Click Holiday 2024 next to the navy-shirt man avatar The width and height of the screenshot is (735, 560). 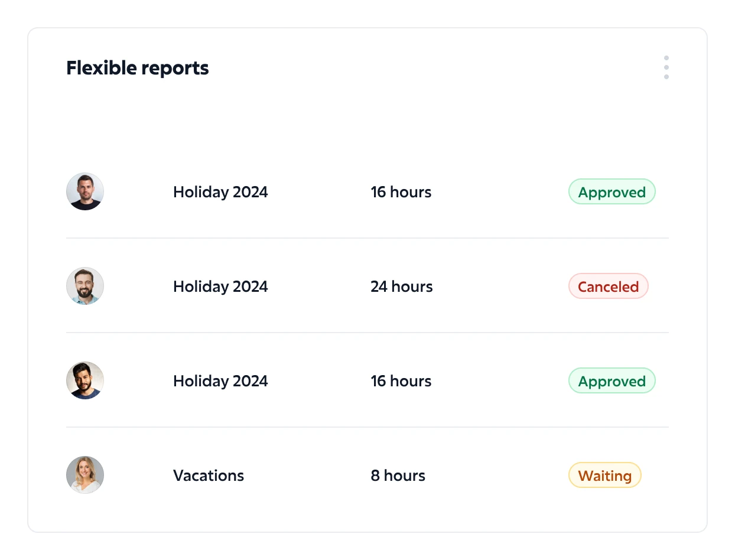coord(220,381)
